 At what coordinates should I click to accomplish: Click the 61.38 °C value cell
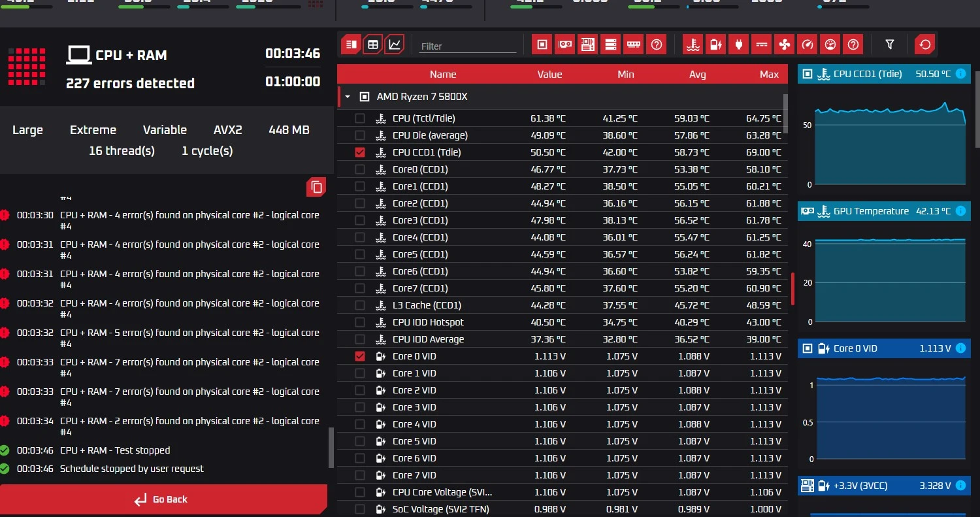point(547,118)
